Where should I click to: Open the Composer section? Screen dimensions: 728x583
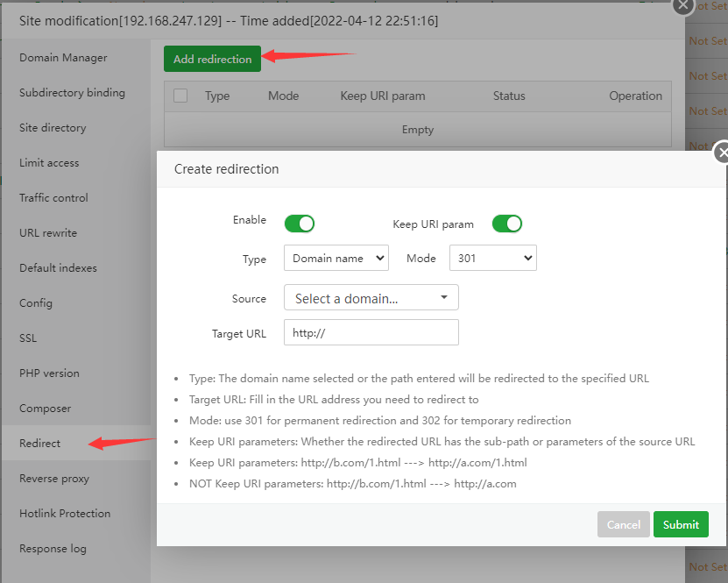(x=46, y=408)
